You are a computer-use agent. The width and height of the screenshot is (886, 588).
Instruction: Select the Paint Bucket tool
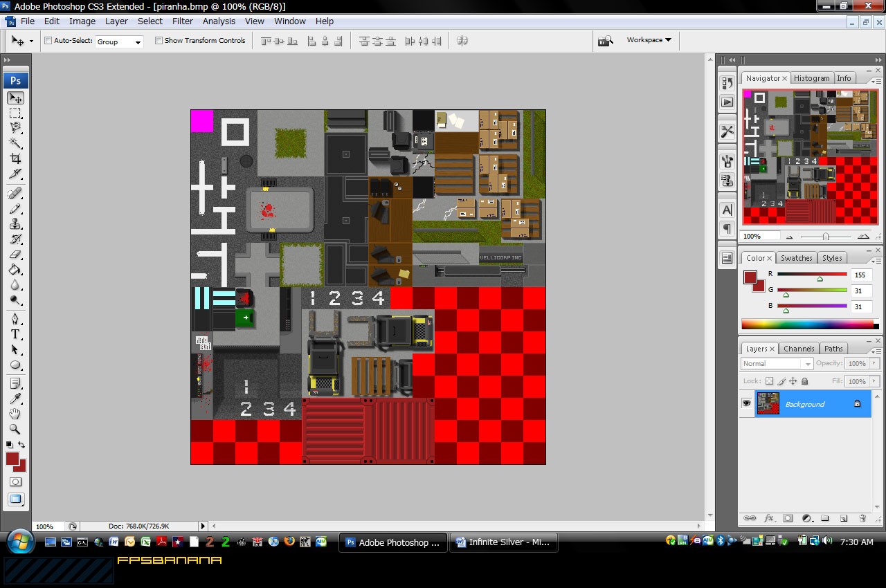(x=15, y=270)
